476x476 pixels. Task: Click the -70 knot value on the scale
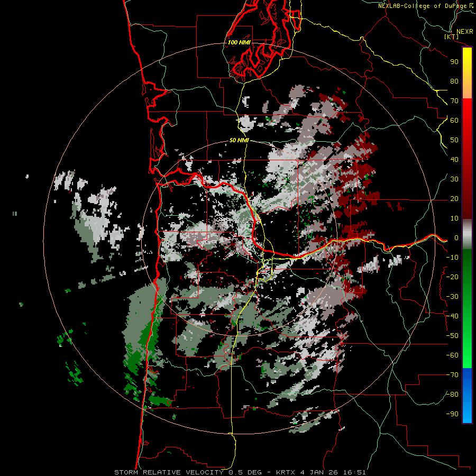pos(452,375)
